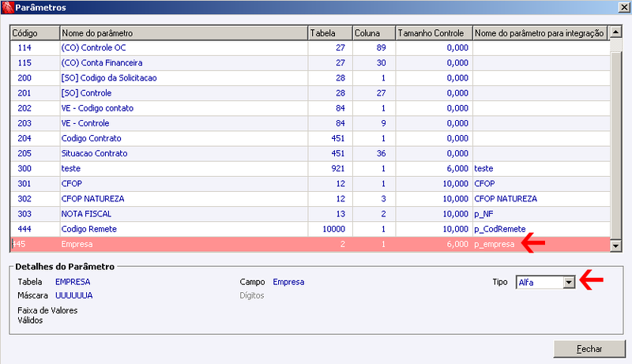The height and width of the screenshot is (364, 632).
Task: Close the Parâmetros window
Action: point(625,7)
